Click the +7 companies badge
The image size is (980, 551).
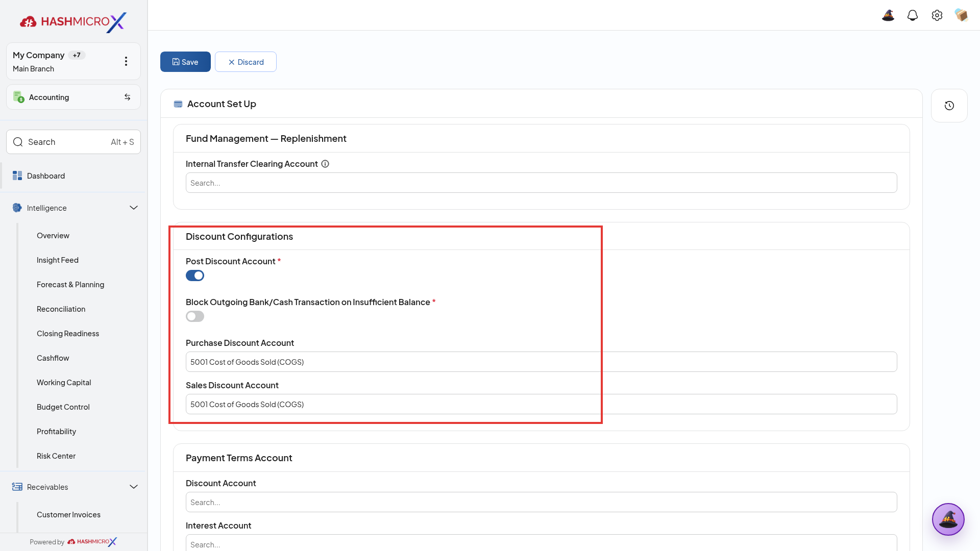pyautogui.click(x=77, y=55)
